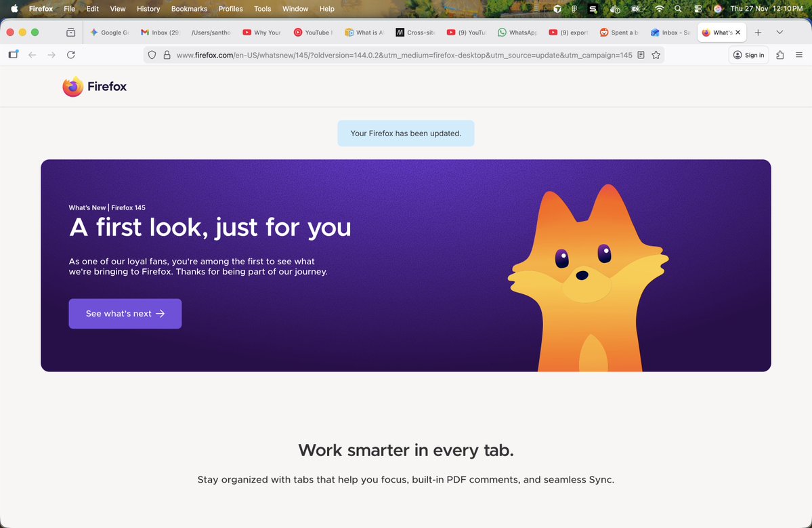Open the History menu
812x528 pixels.
pyautogui.click(x=148, y=9)
